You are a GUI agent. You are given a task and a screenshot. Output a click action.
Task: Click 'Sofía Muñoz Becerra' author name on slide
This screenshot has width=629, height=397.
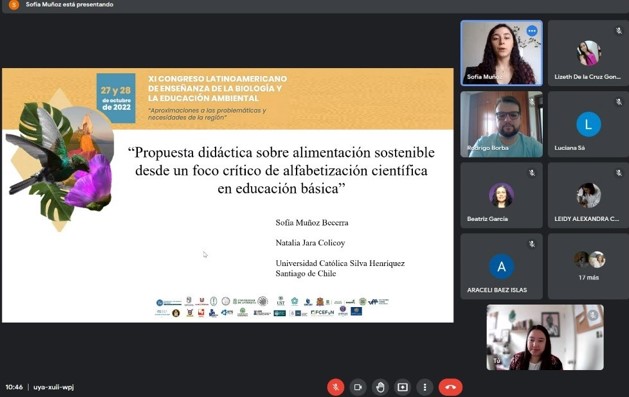pos(312,223)
